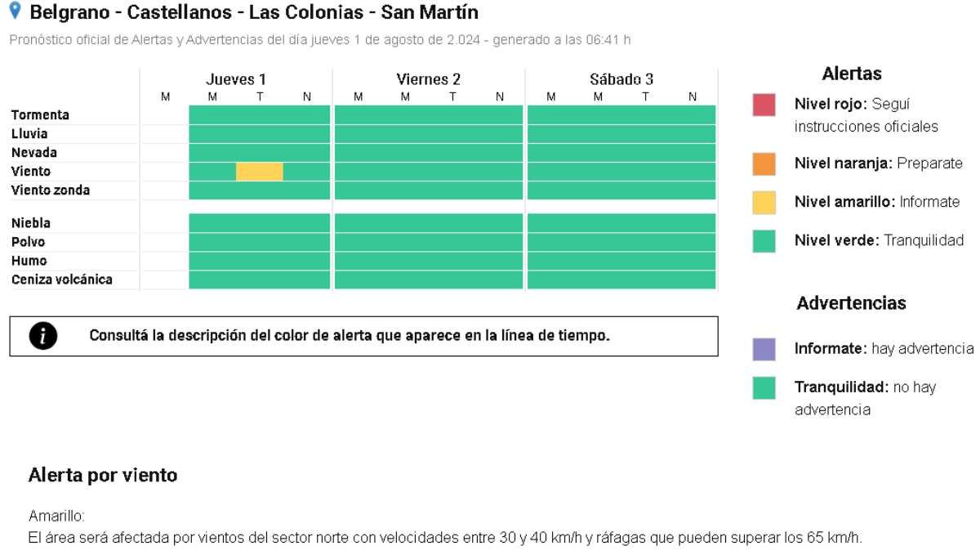The height and width of the screenshot is (555, 980).
Task: Click the Lluvia green bar on Viernes
Action: [428, 134]
